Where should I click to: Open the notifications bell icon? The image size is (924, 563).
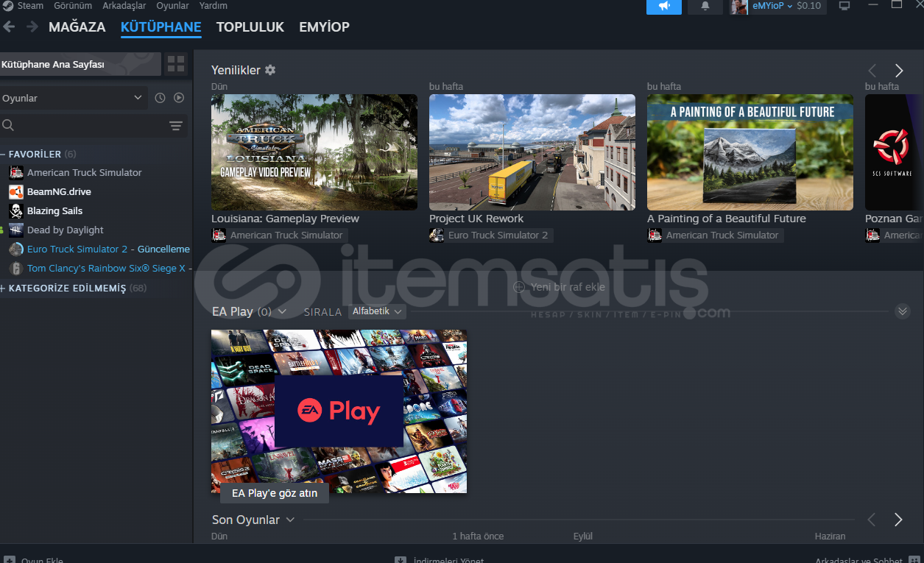pos(705,6)
